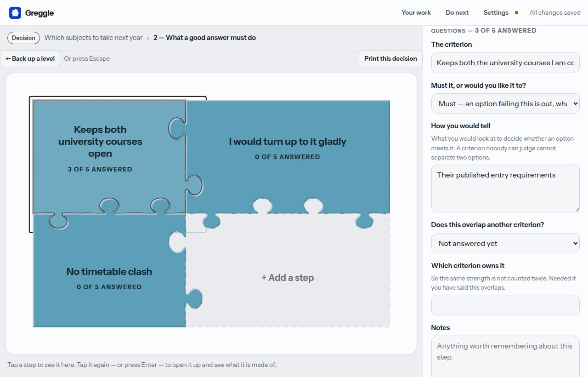Edit the criterion text field
This screenshot has height=377, width=588.
tap(505, 63)
